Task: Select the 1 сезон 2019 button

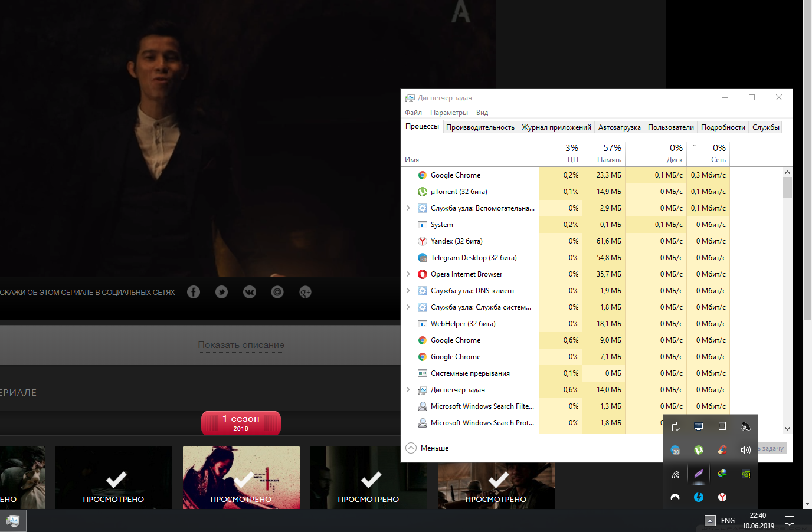Action: (241, 423)
